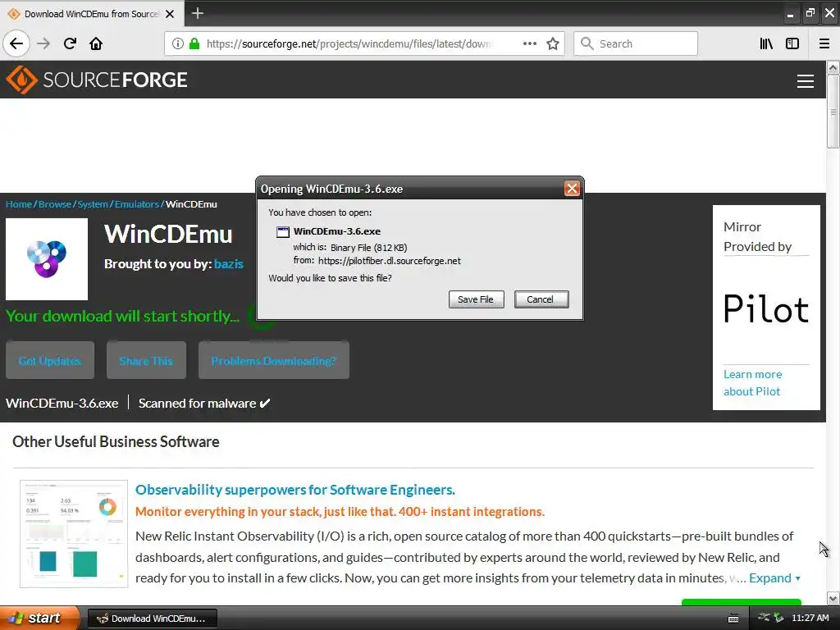This screenshot has height=630, width=840.
Task: Click the page scrollbar up arrow
Action: tap(833, 67)
